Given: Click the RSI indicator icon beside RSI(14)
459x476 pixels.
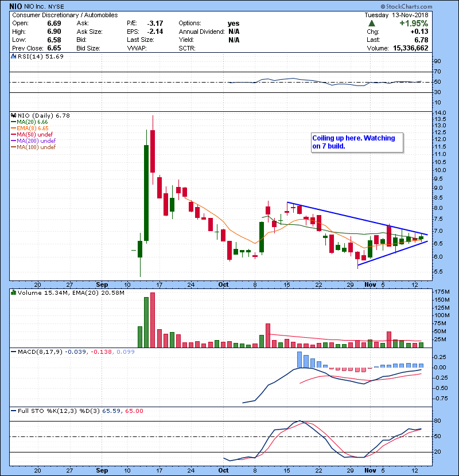Looking at the screenshot, I should (x=14, y=56).
